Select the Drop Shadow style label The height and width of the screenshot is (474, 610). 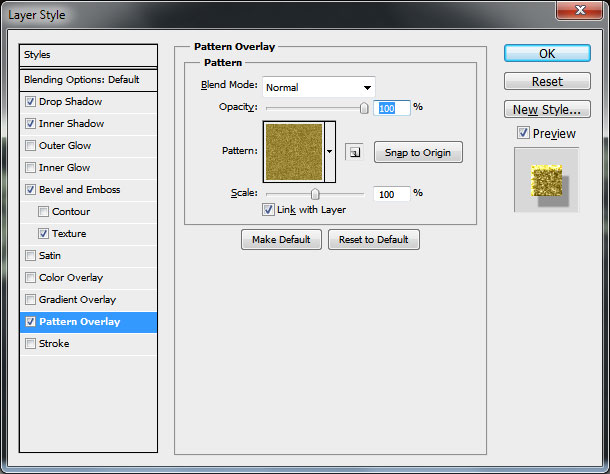[70, 102]
